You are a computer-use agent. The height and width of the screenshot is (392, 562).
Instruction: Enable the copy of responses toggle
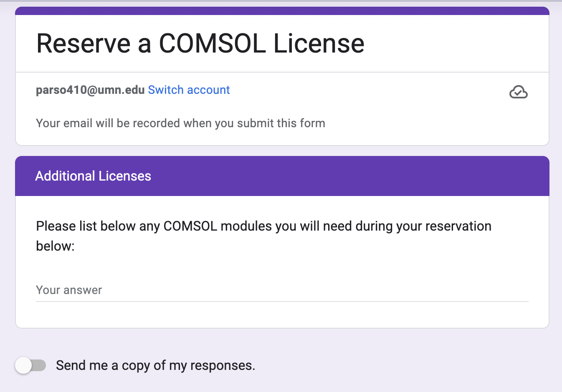[30, 366]
